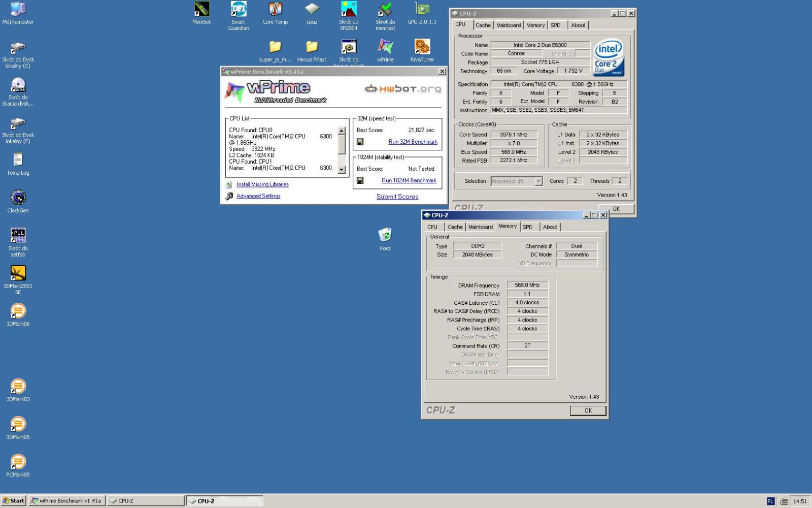This screenshot has width=812, height=508.
Task: Open Skrót do Stacja dysk... DVD shortcut
Action: pos(18,92)
